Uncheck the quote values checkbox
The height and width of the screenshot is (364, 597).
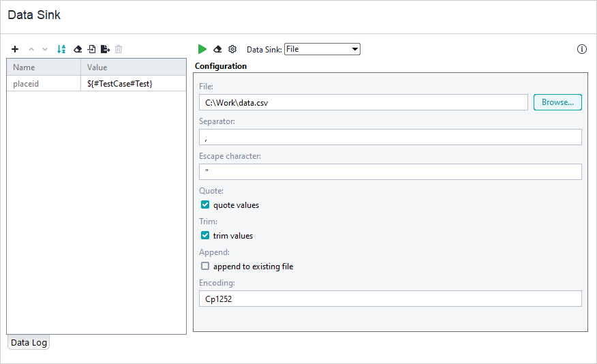[x=205, y=205]
